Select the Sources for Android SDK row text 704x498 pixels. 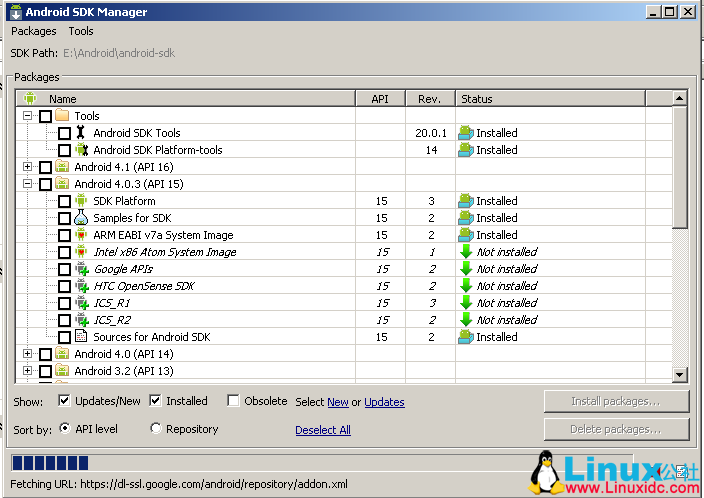(152, 337)
